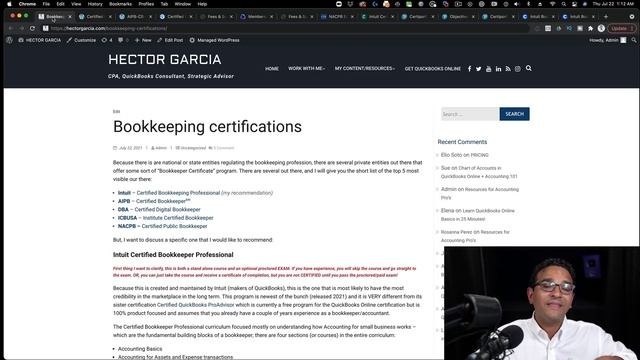
Task: Close the first Bookkeeping browser tab
Action: (70, 17)
